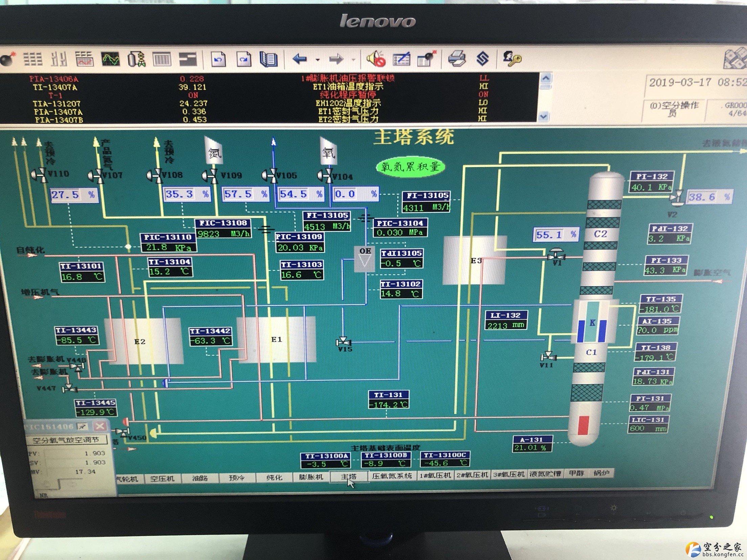This screenshot has width=747, height=560.
Task: Switch to 预冷 page tab
Action: [236, 478]
